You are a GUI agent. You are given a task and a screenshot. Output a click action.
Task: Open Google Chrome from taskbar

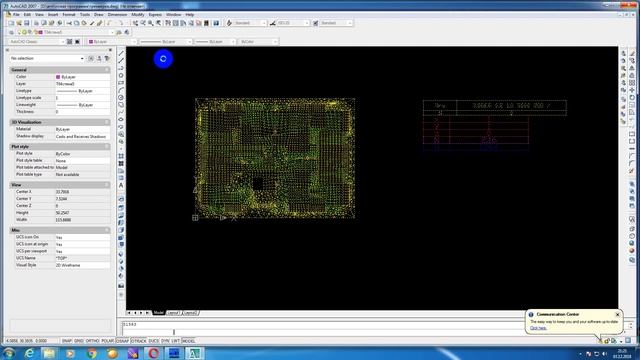coord(92,353)
